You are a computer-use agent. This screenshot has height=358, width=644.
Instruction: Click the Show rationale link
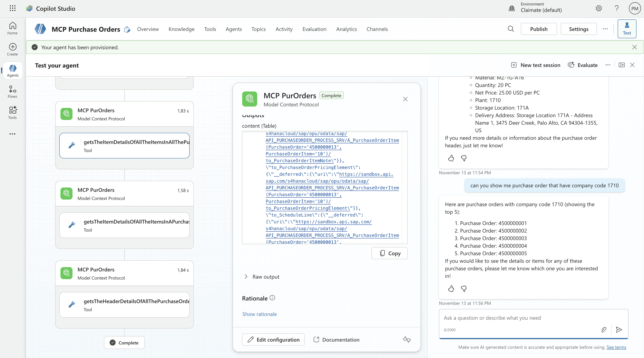(x=259, y=314)
